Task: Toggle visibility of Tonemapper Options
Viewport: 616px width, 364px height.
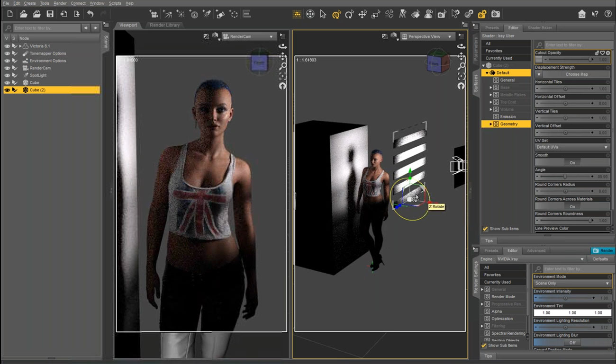Action: point(7,53)
